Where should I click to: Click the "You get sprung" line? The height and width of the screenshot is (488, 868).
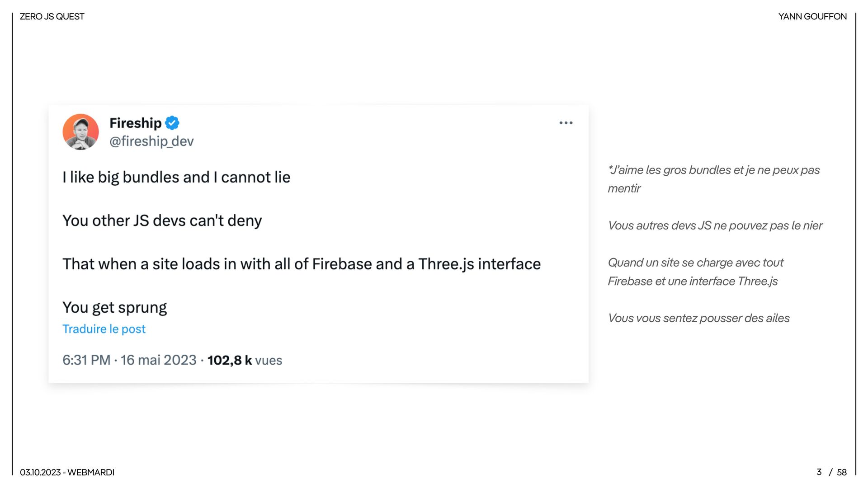114,307
